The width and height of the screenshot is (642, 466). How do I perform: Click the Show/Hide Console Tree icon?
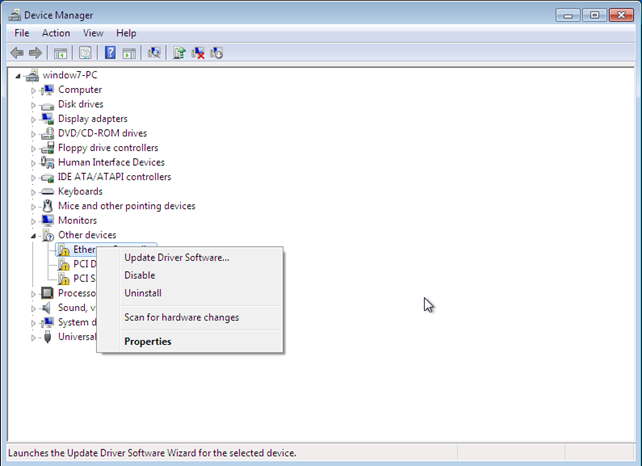[61, 53]
